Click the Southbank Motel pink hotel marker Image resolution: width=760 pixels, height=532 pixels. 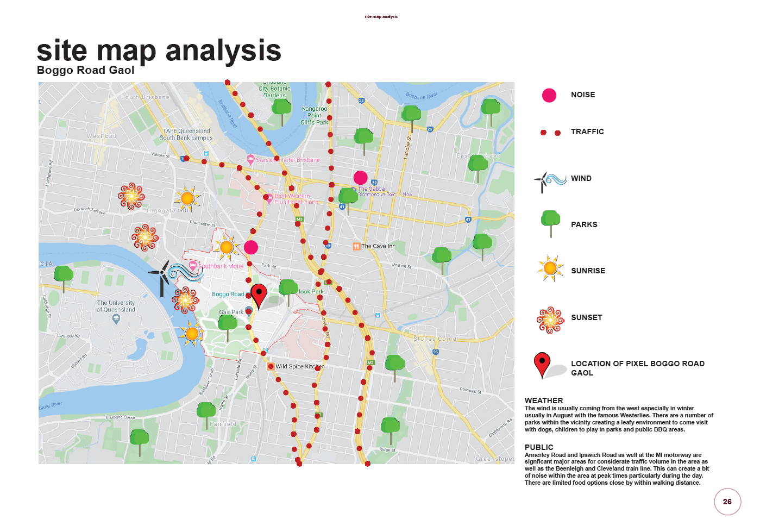click(x=192, y=266)
